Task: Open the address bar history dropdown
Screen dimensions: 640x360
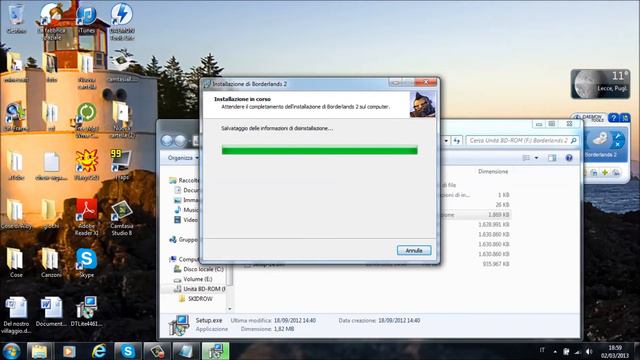Action: click(446, 141)
